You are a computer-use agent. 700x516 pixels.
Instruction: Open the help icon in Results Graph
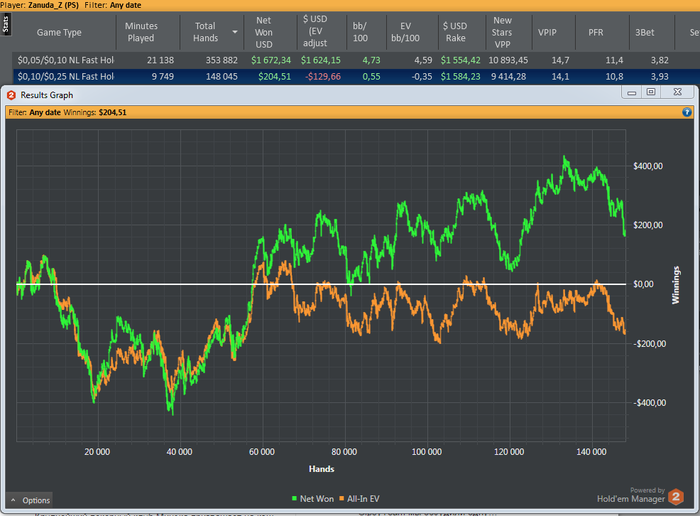pos(687,112)
